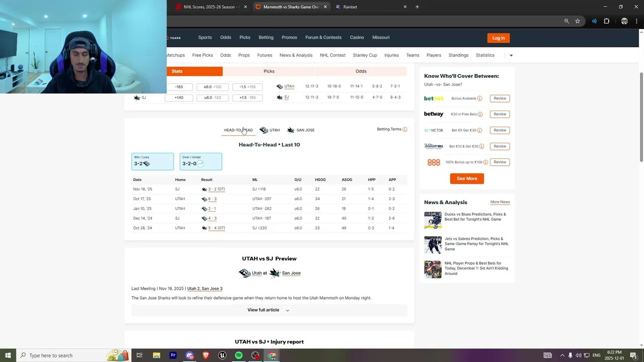Open the Missouri menu item
The image size is (644, 362).
381,38
